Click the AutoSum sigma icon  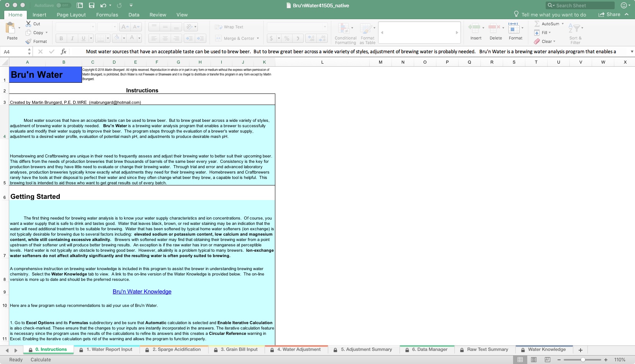[537, 24]
